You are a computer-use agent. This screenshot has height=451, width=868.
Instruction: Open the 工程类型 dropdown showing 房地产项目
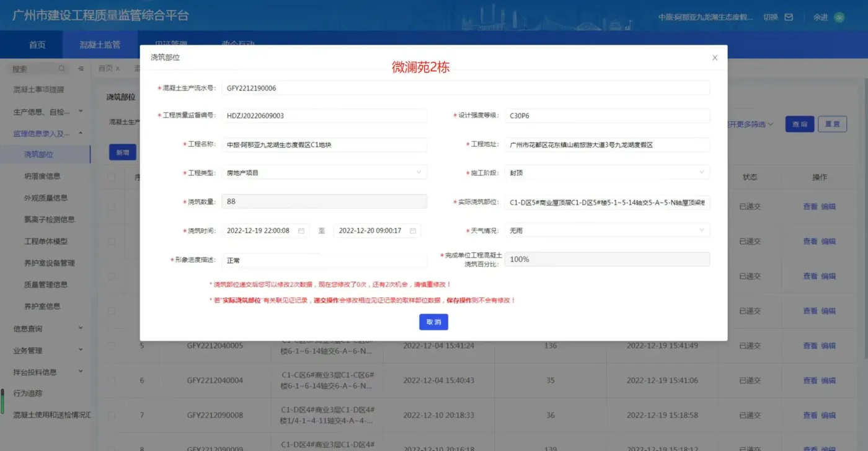pos(324,173)
